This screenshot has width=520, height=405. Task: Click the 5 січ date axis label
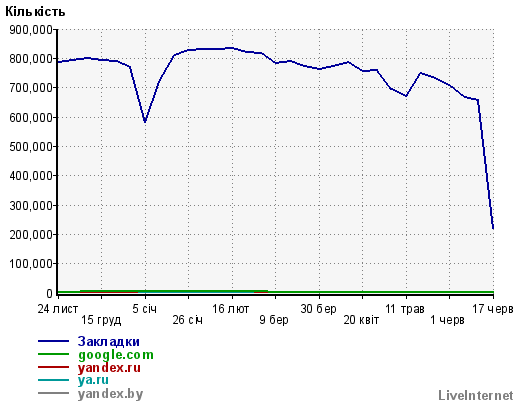pos(144,309)
